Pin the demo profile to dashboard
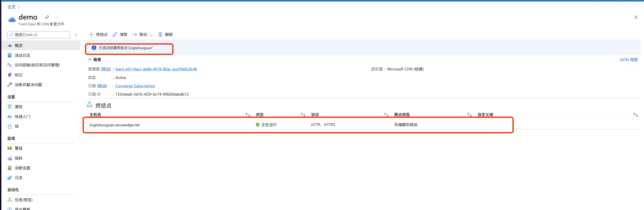Screen dimensions: 644x210 47,17
